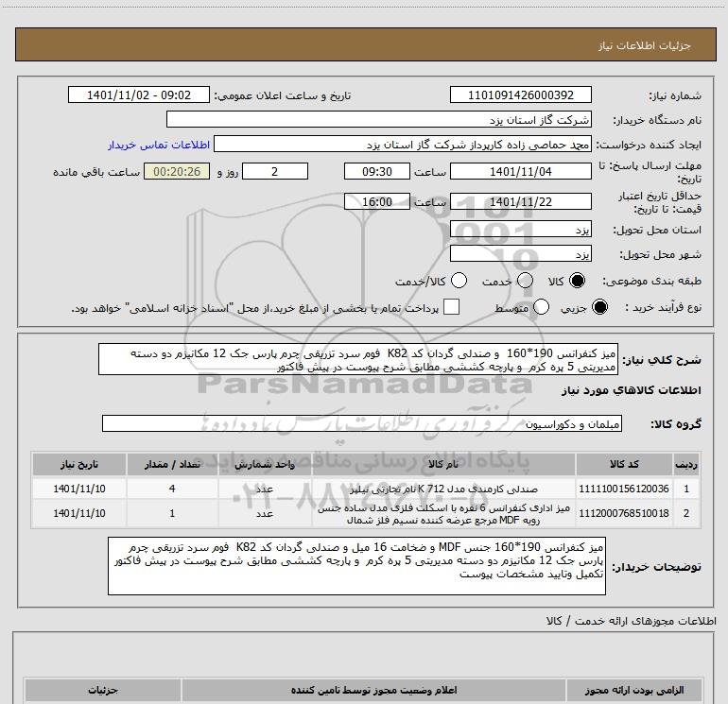Click request creator name field
728x704 pixels.
(403, 145)
